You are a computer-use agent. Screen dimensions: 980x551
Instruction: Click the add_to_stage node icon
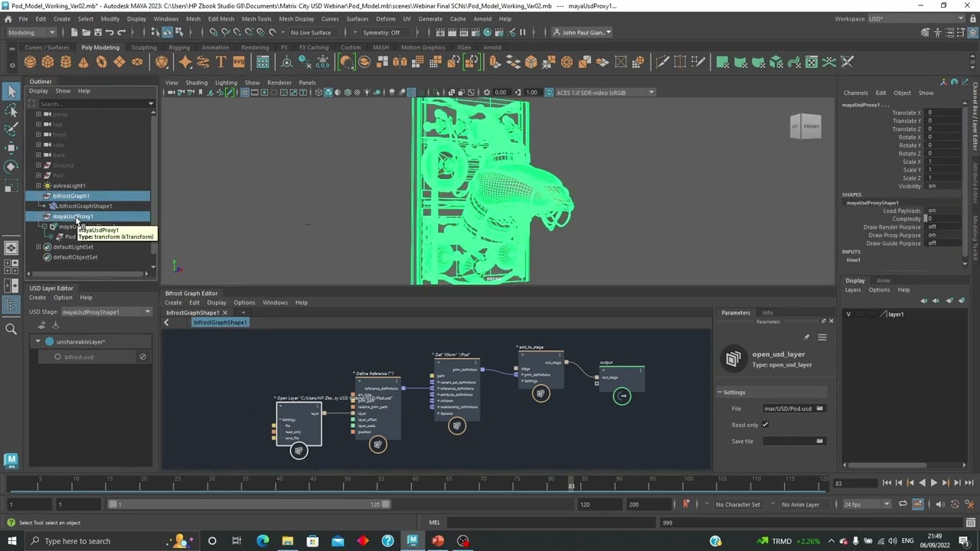point(541,393)
